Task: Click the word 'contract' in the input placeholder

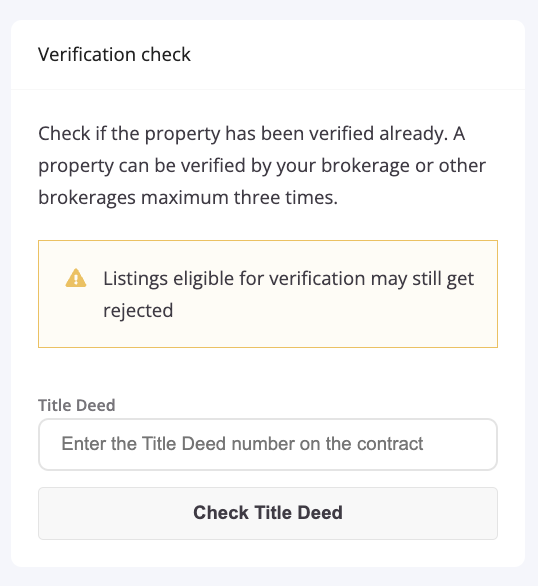Action: pyautogui.click(x=390, y=444)
